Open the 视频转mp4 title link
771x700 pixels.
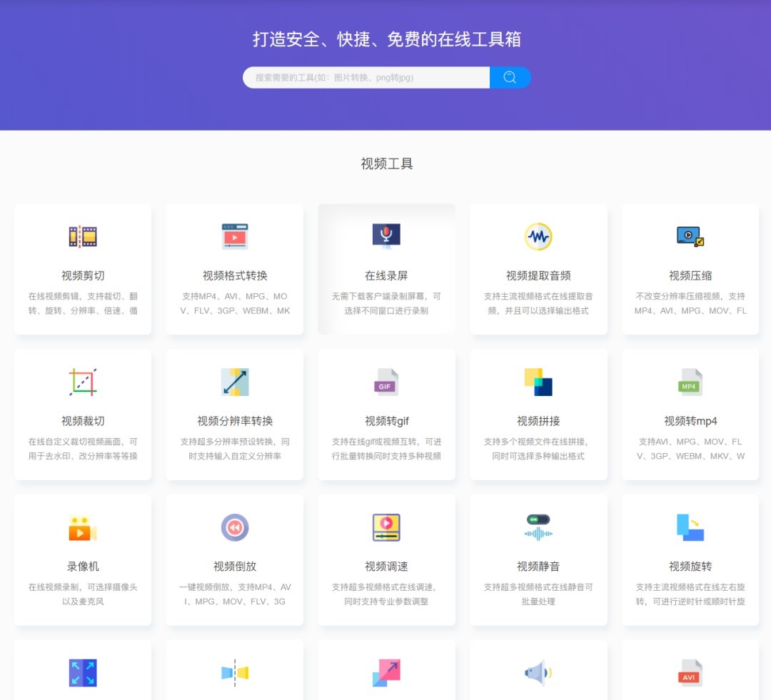pos(690,421)
